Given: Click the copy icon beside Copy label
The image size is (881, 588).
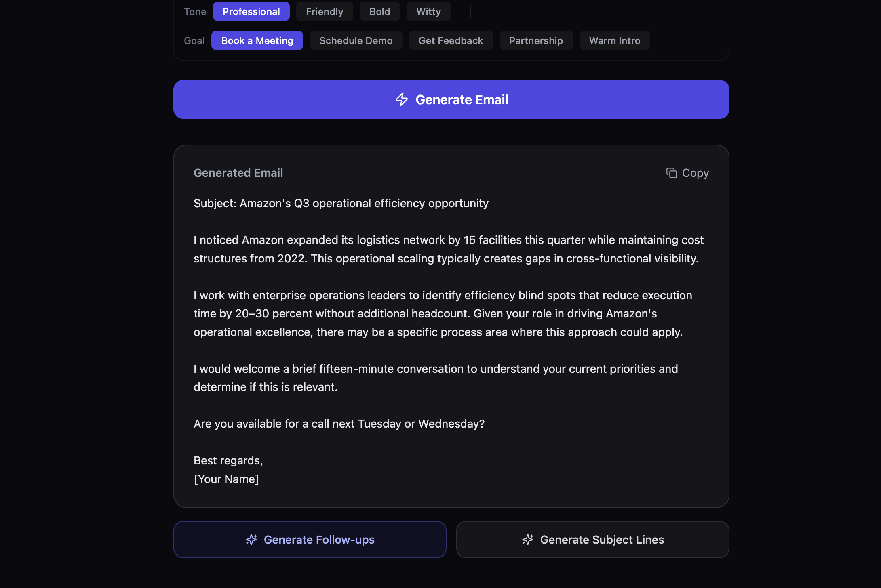Looking at the screenshot, I should click(x=672, y=173).
